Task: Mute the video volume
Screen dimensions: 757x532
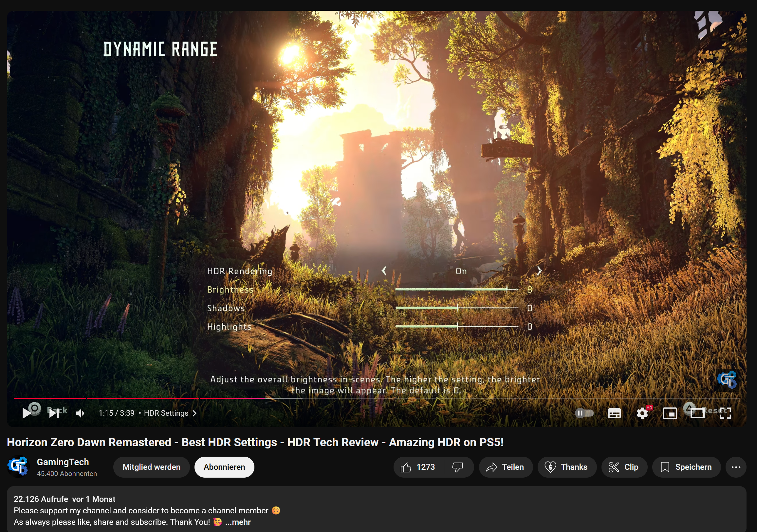Action: tap(80, 413)
